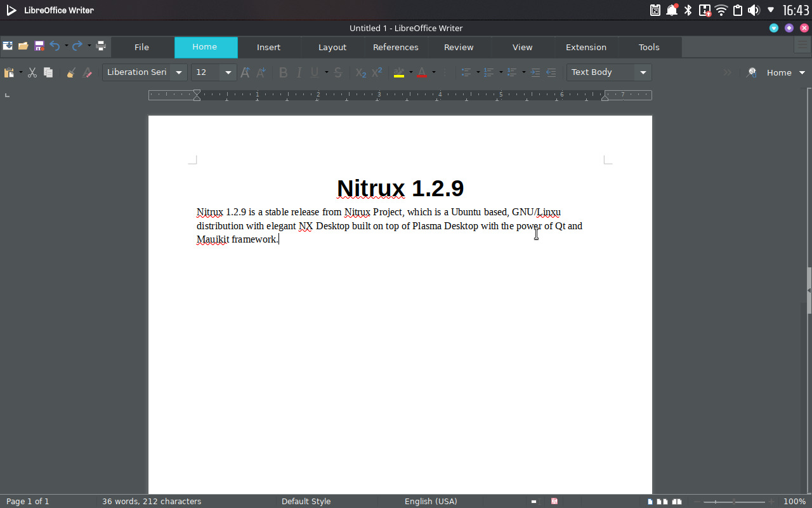This screenshot has height=508, width=812.
Task: Expand the font size dropdown
Action: pos(228,72)
